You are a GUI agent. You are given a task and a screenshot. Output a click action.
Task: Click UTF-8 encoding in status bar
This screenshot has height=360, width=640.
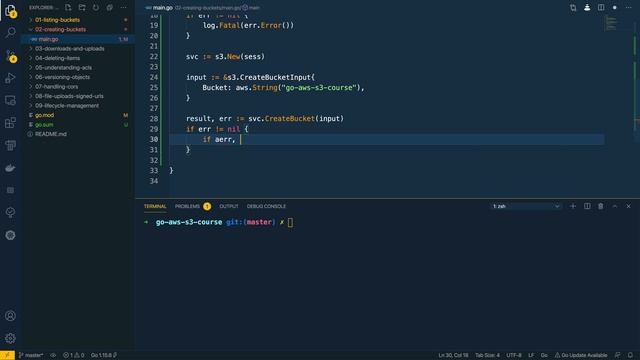click(x=514, y=355)
